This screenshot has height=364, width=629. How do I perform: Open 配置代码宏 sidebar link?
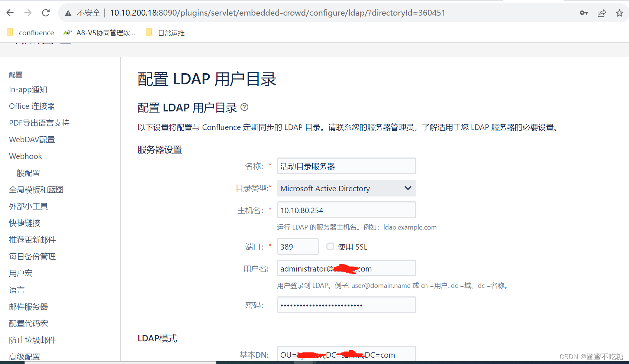(x=29, y=324)
